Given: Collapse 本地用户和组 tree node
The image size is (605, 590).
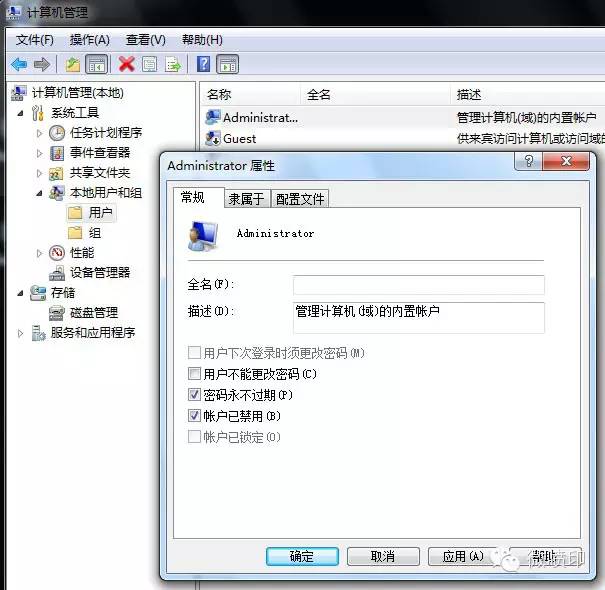Looking at the screenshot, I should 39,193.
